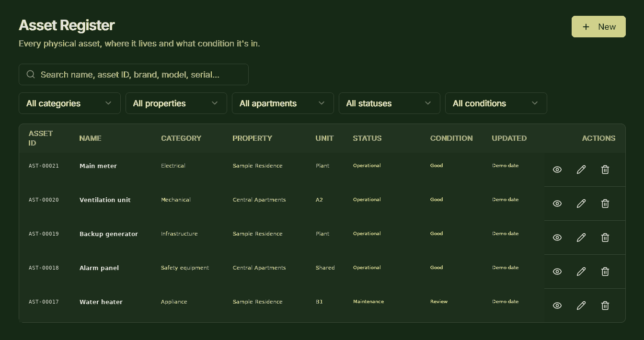644x340 pixels.
Task: Delete the Main meter asset
Action: click(x=605, y=170)
